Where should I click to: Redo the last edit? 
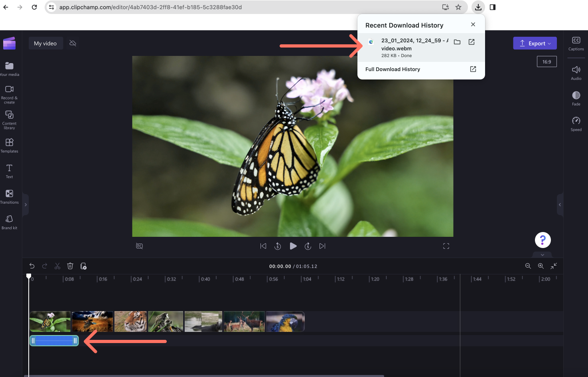pos(45,266)
